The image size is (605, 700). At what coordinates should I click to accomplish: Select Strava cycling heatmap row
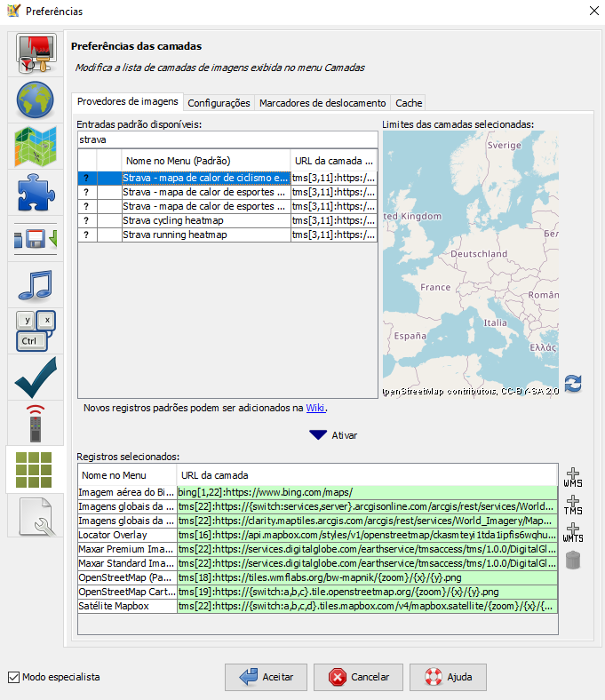227,220
